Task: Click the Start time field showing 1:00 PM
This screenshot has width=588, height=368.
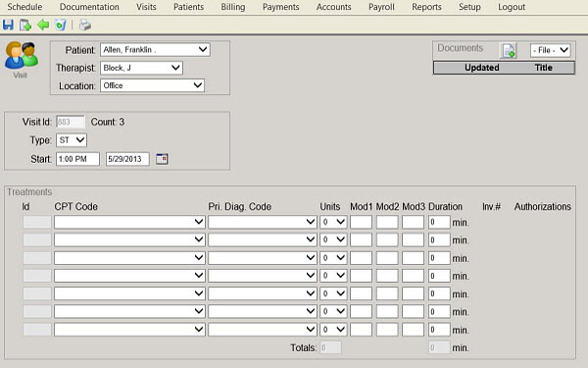Action: [77, 159]
